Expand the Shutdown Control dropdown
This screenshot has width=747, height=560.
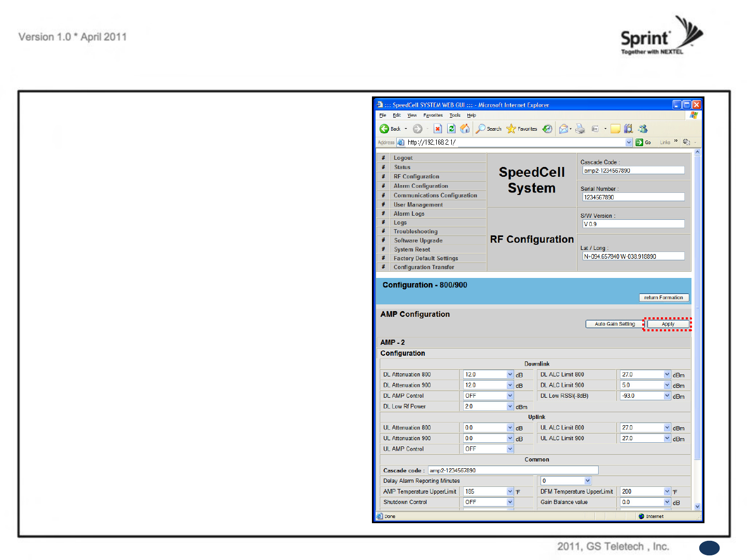point(510,502)
